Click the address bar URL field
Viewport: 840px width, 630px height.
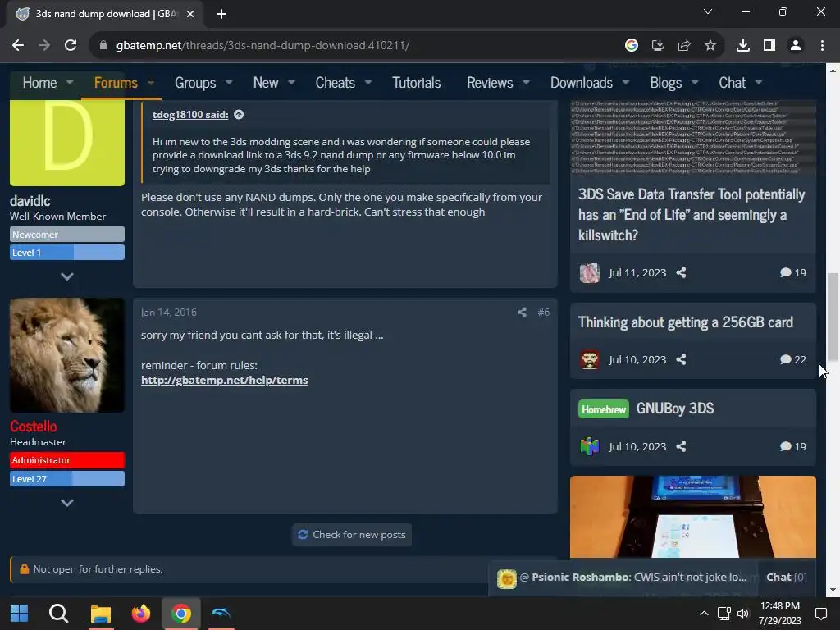pyautogui.click(x=354, y=46)
